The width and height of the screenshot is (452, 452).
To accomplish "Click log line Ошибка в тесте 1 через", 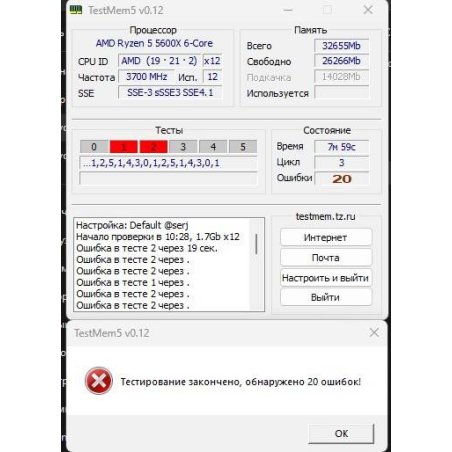I will (x=133, y=282).
